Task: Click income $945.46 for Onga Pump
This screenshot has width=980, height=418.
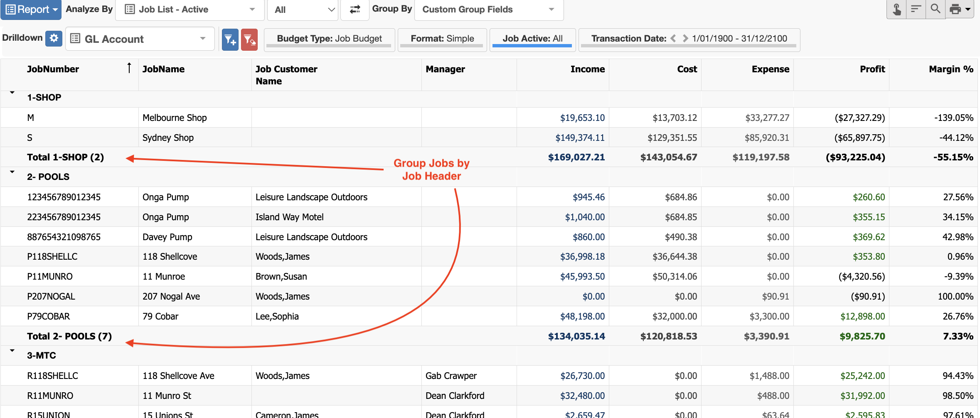Action: click(x=588, y=197)
